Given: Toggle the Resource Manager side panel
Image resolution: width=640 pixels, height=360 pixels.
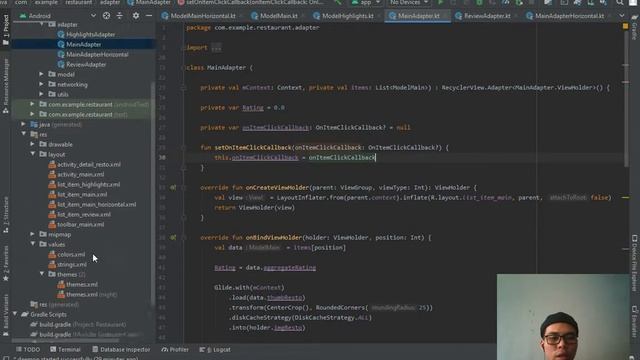Looking at the screenshot, I should tap(6, 86).
